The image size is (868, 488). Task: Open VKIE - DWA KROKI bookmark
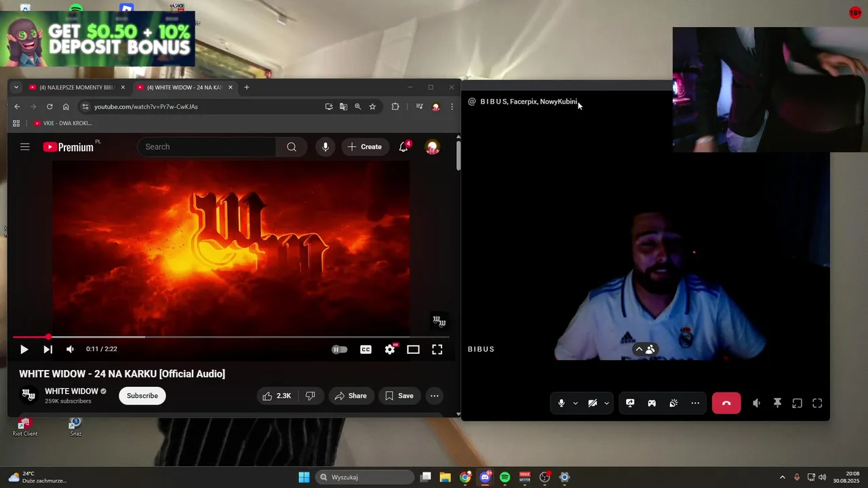pos(62,123)
